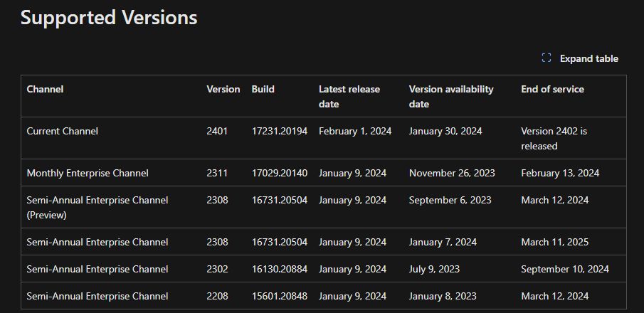The image size is (644, 313).
Task: Select the February 1, 2024 release date
Action: (x=354, y=131)
